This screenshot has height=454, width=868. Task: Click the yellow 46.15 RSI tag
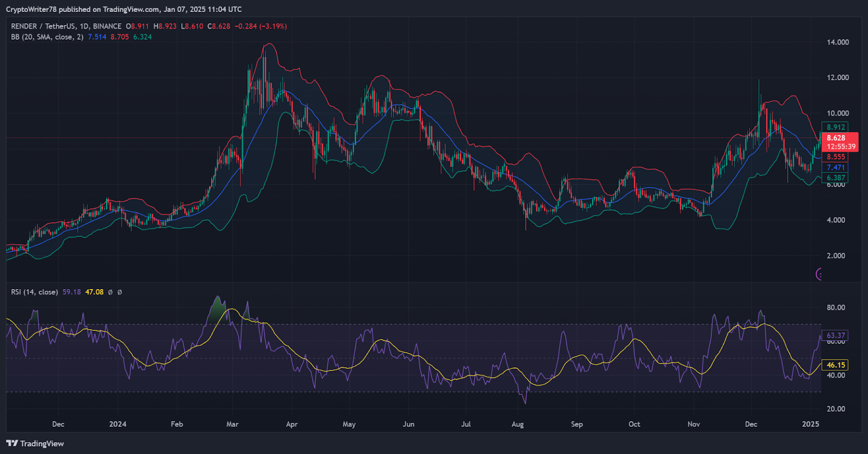(835, 365)
